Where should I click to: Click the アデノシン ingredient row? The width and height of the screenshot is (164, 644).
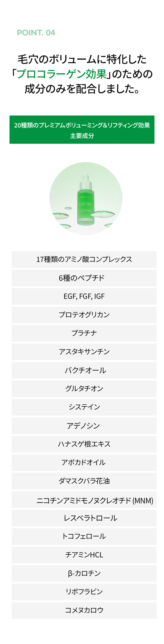tap(84, 426)
